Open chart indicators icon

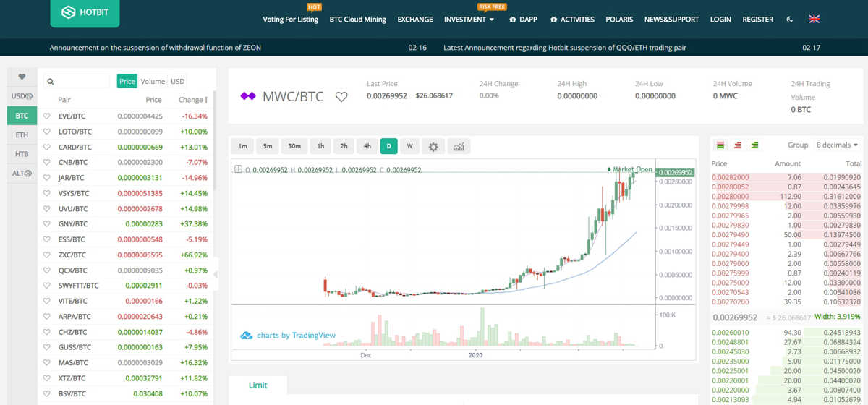pos(459,146)
